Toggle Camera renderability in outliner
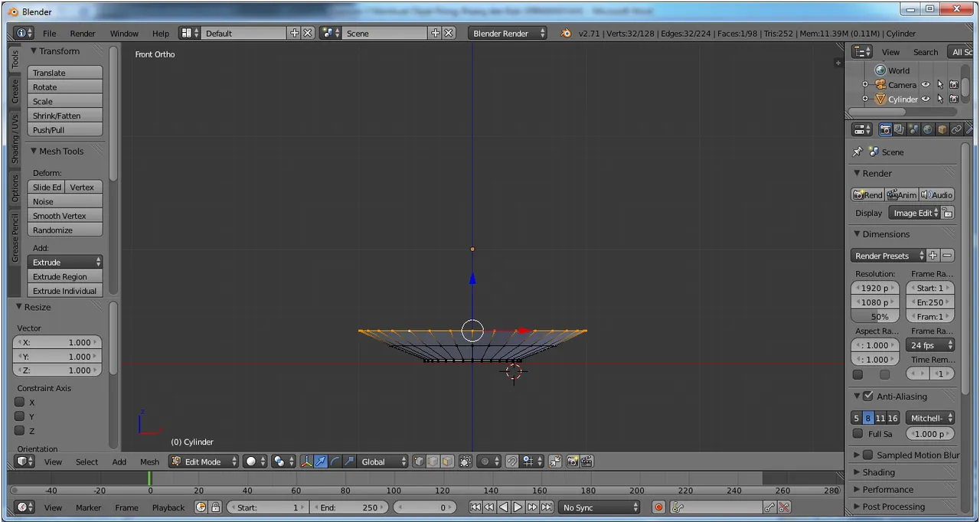The image size is (980, 522). pyautogui.click(x=954, y=85)
